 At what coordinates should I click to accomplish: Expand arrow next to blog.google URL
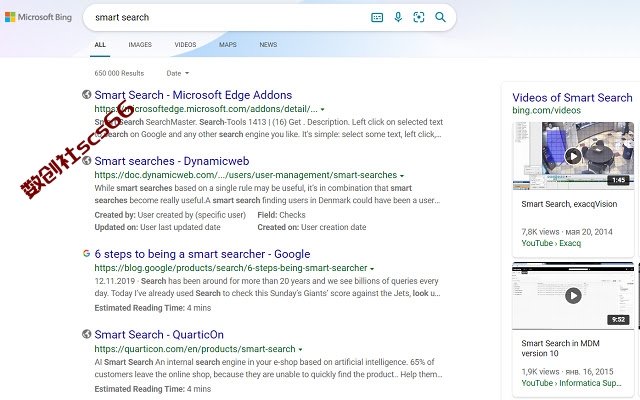pos(372,269)
